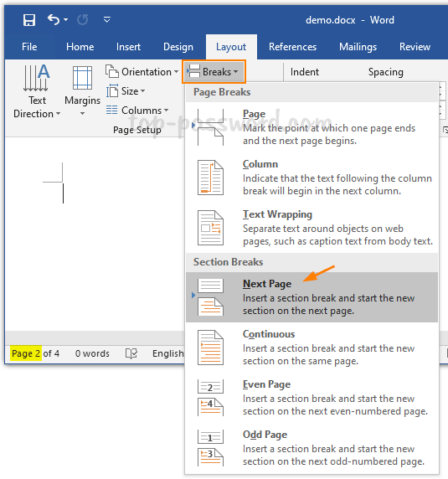448x479 pixels.
Task: Click the Undo arrow icon
Action: 54,20
